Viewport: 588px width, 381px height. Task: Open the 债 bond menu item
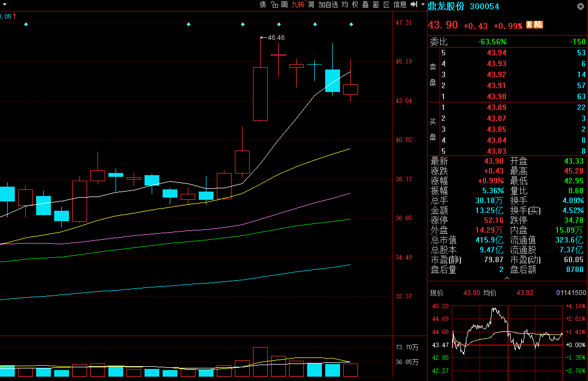coord(263,5)
